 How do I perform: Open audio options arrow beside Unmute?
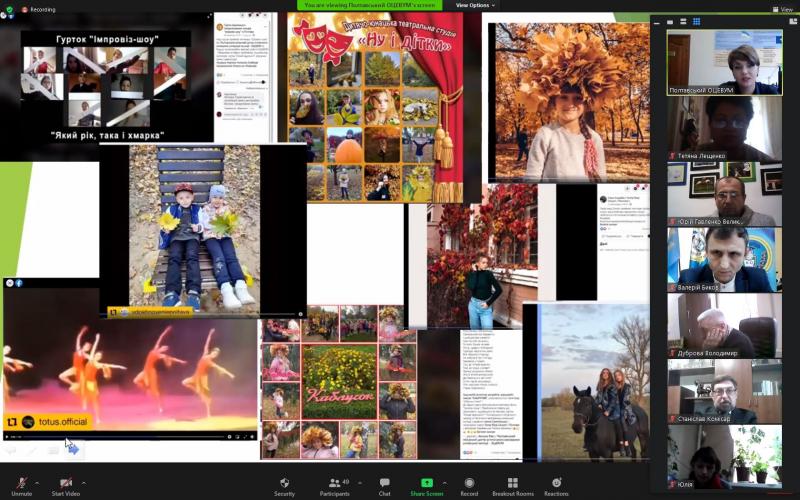[37, 482]
